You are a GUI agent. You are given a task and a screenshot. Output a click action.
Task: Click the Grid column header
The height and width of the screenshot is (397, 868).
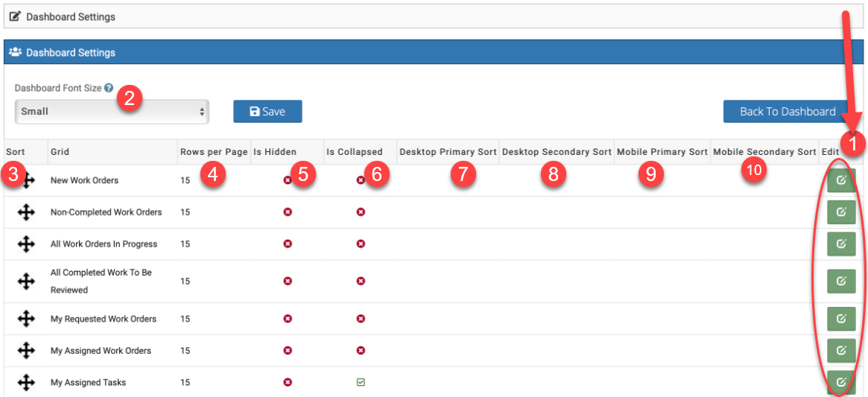[x=60, y=152]
